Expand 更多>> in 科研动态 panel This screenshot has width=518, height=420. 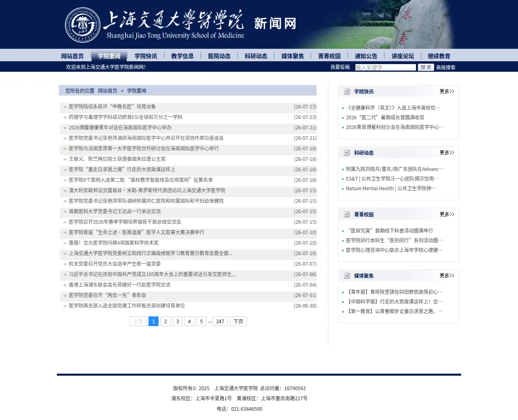[x=447, y=153]
